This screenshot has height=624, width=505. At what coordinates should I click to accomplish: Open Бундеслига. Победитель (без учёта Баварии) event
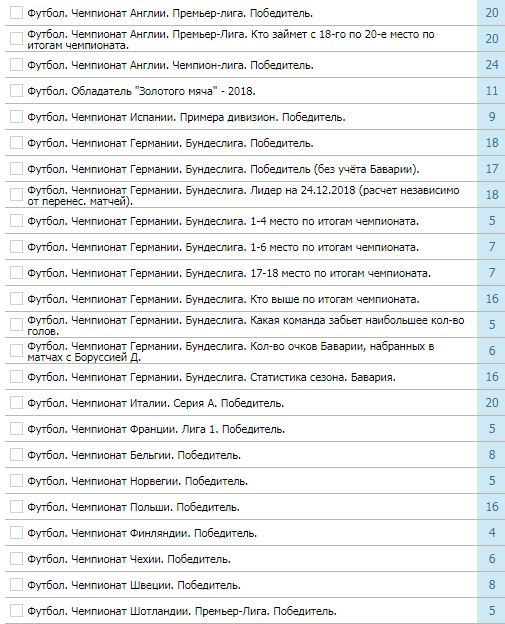[223, 169]
